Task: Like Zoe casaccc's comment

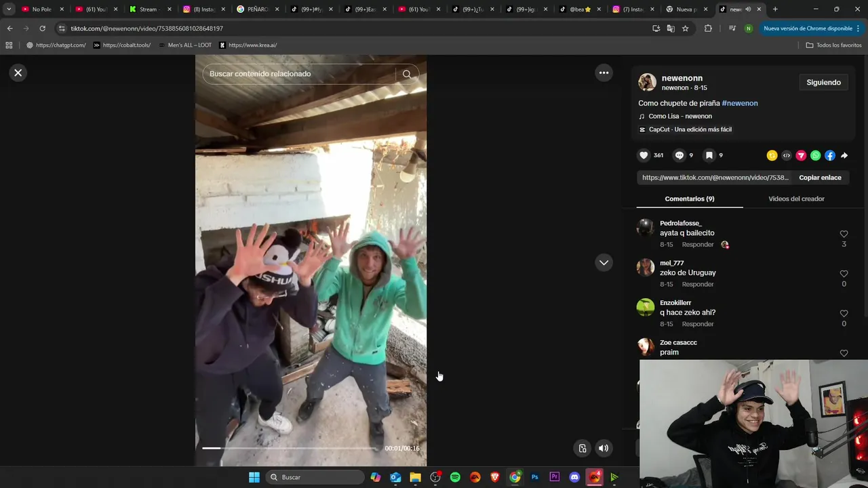Action: pyautogui.click(x=844, y=353)
